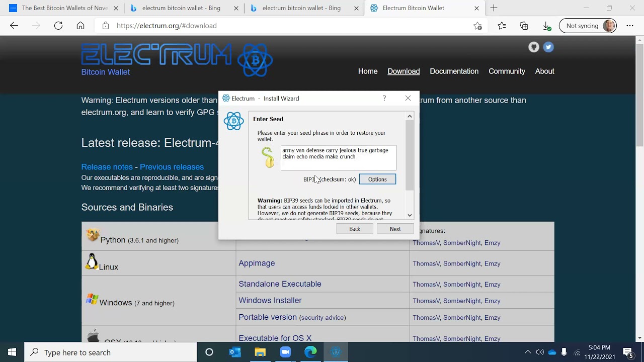Switch to second electrum Bing tab
The image size is (644, 362).
point(304,8)
